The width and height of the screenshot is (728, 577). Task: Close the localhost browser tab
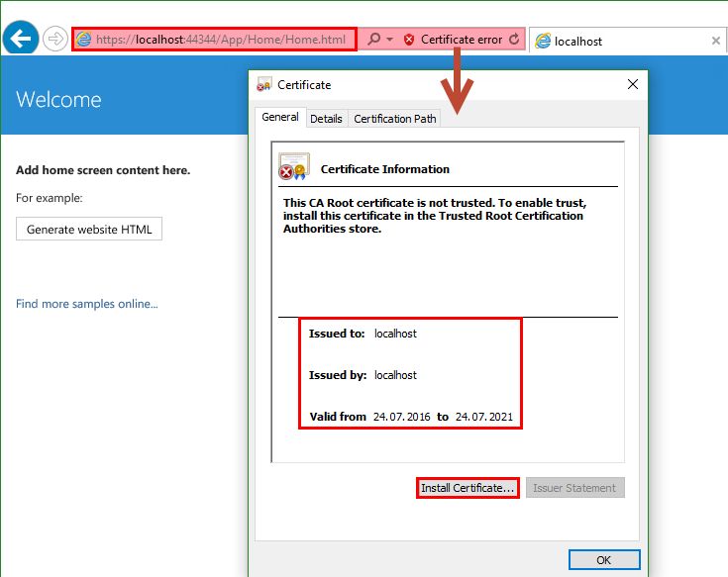(x=716, y=41)
